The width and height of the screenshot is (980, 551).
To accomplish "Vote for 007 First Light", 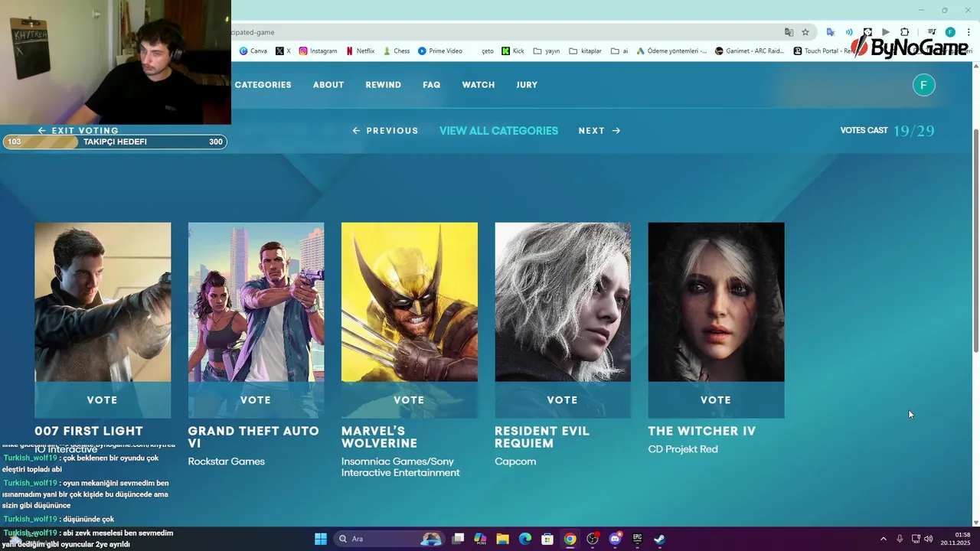I will [103, 400].
